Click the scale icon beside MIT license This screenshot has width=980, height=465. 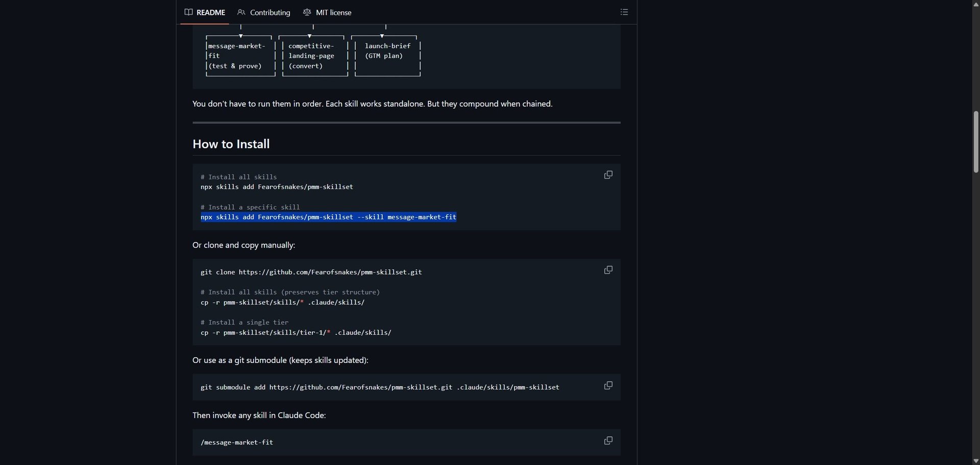(x=307, y=12)
